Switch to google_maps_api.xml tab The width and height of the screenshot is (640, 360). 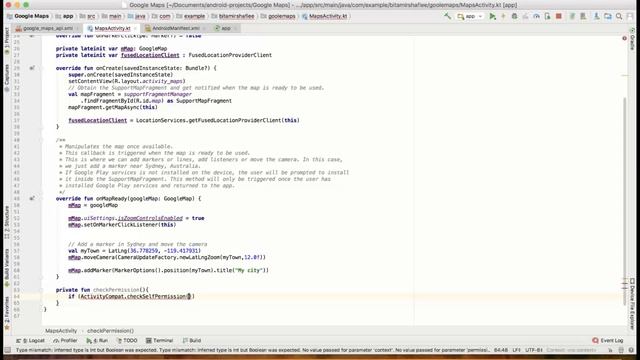[x=48, y=28]
